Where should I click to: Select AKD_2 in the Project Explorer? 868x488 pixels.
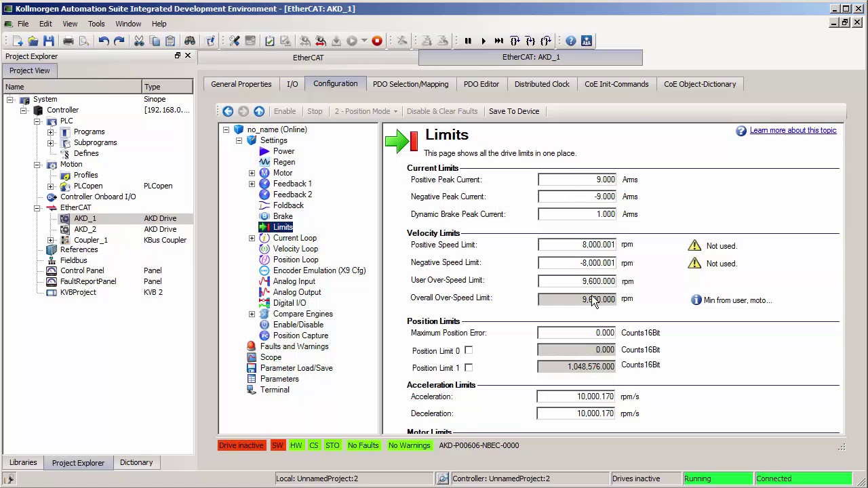pyautogui.click(x=85, y=229)
